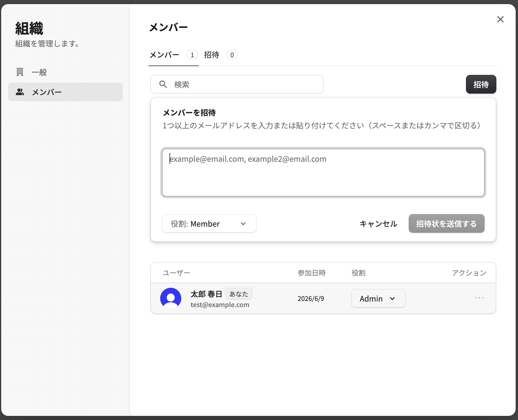Click the magnifier search icon
Image resolution: width=518 pixels, height=420 pixels.
163,84
